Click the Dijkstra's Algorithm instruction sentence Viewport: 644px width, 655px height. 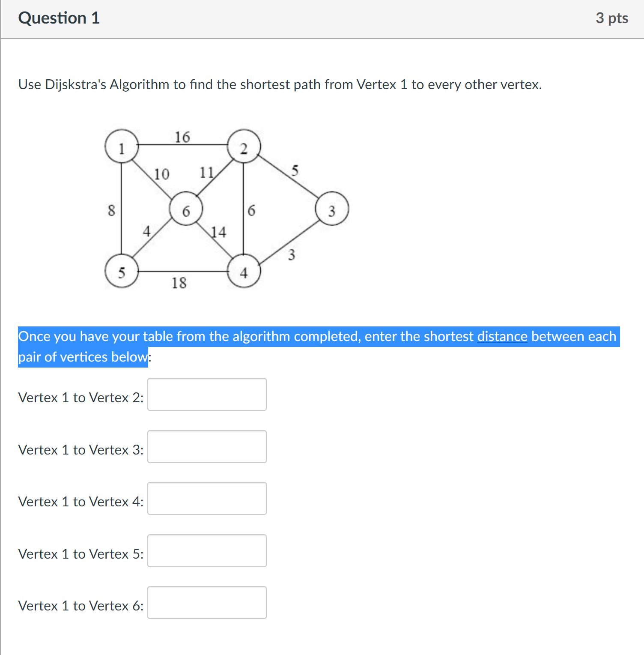[x=280, y=84]
